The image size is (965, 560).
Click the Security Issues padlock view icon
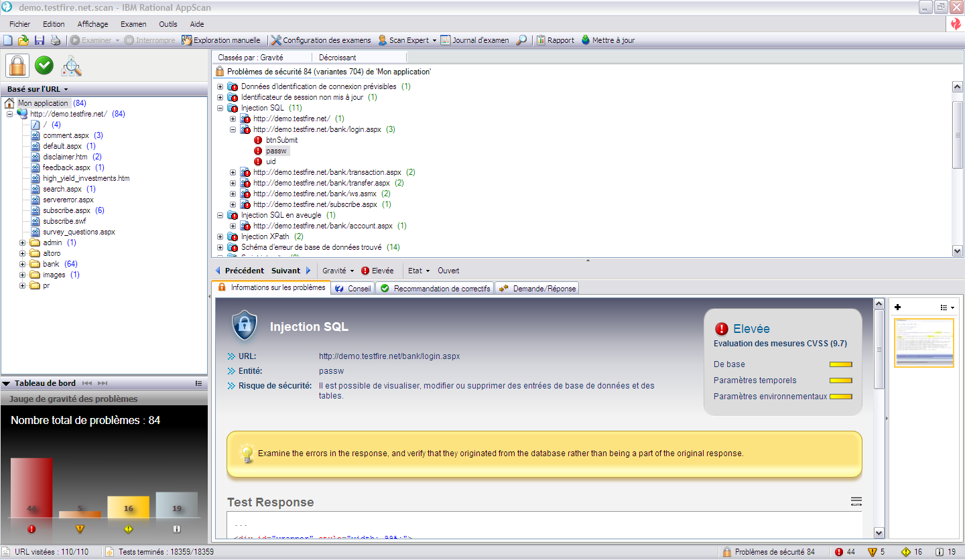17,66
